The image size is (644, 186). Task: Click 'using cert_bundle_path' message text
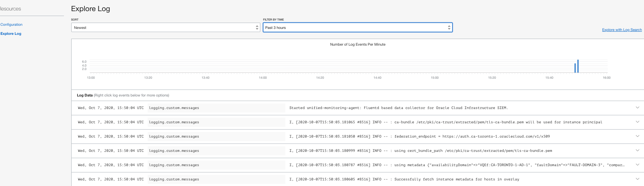421,151
